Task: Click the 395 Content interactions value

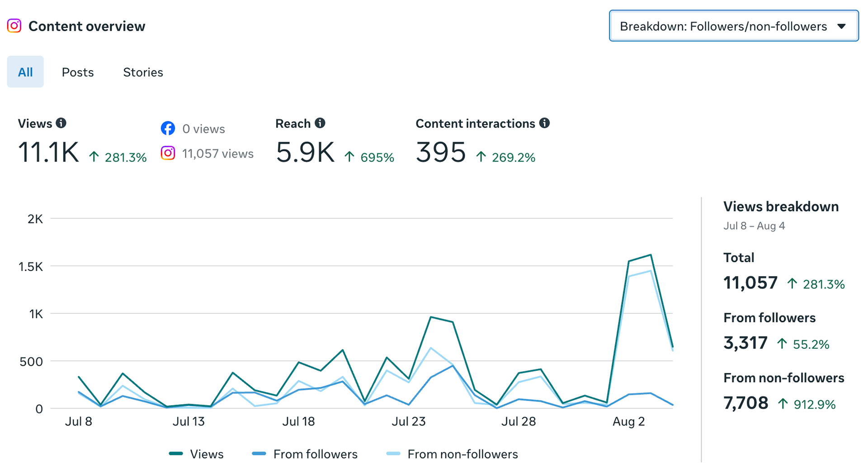Action: (441, 152)
